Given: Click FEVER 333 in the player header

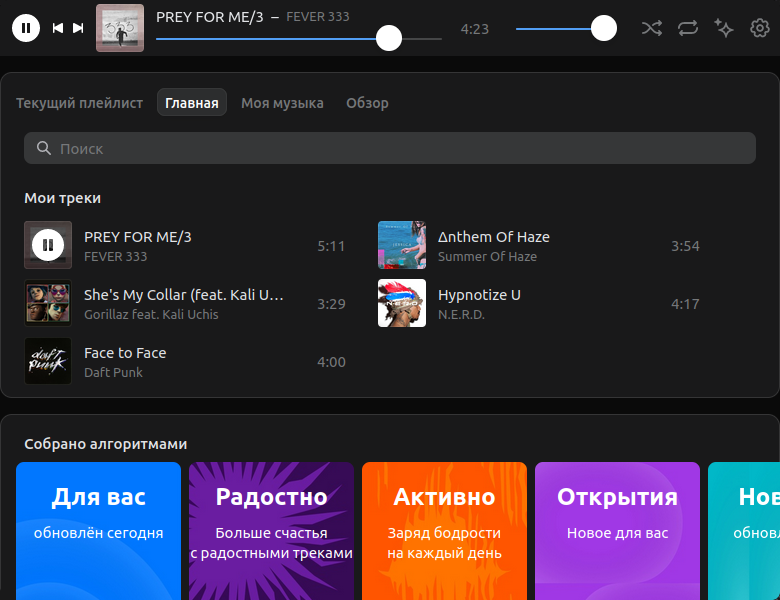Looking at the screenshot, I should point(318,17).
